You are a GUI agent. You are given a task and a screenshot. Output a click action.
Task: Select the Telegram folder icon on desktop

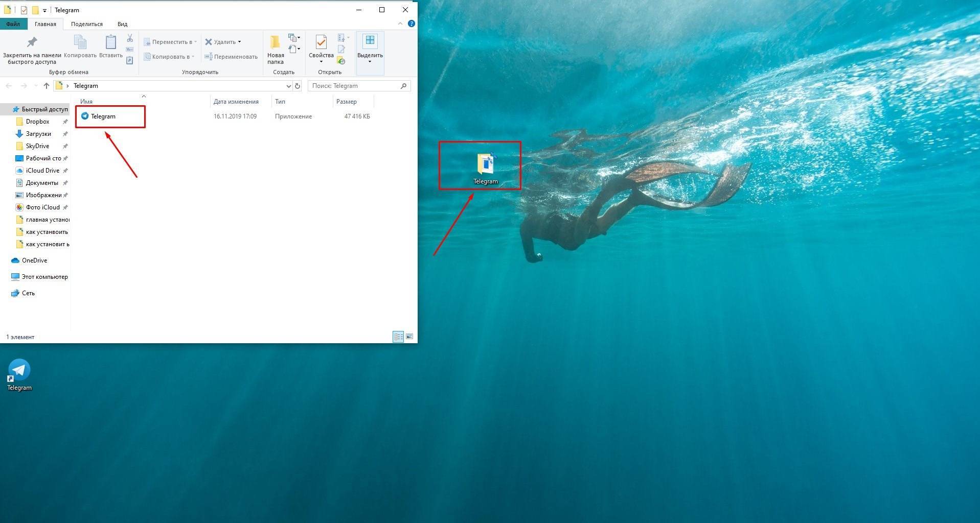coord(485,164)
